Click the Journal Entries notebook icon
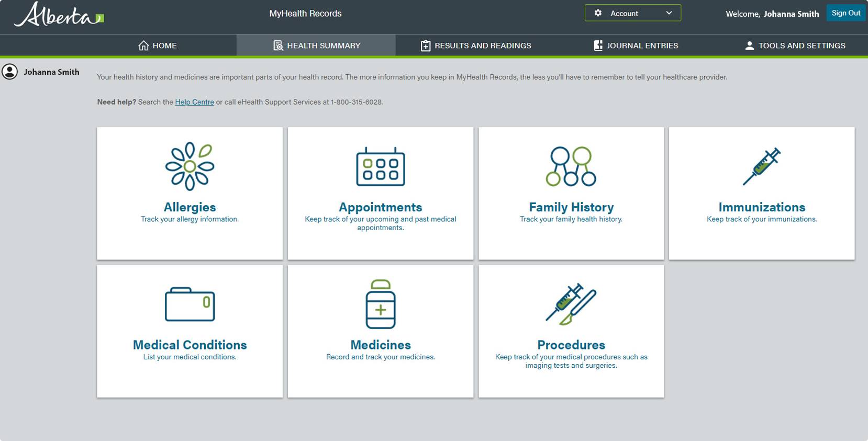Viewport: 868px width, 441px height. click(x=598, y=46)
